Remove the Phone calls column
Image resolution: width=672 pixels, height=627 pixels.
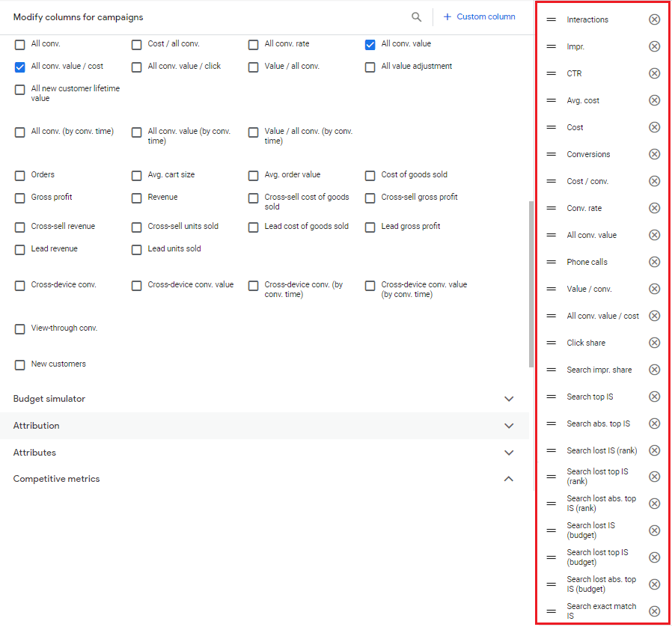point(654,262)
